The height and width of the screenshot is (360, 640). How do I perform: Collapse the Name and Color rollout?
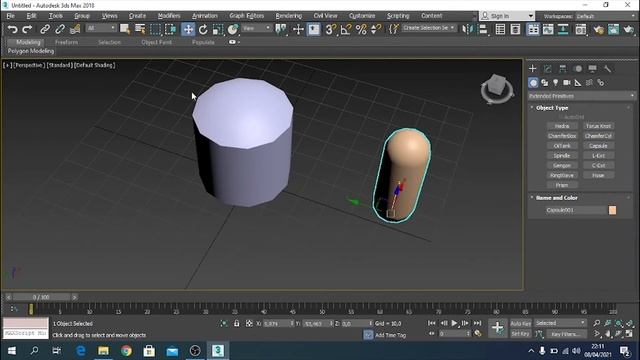point(557,198)
